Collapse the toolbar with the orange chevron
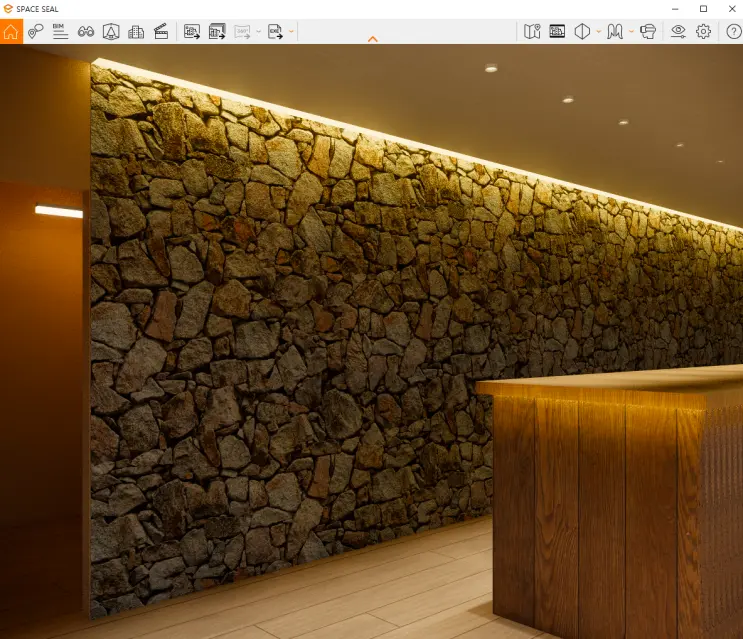The image size is (743, 639). tap(372, 39)
